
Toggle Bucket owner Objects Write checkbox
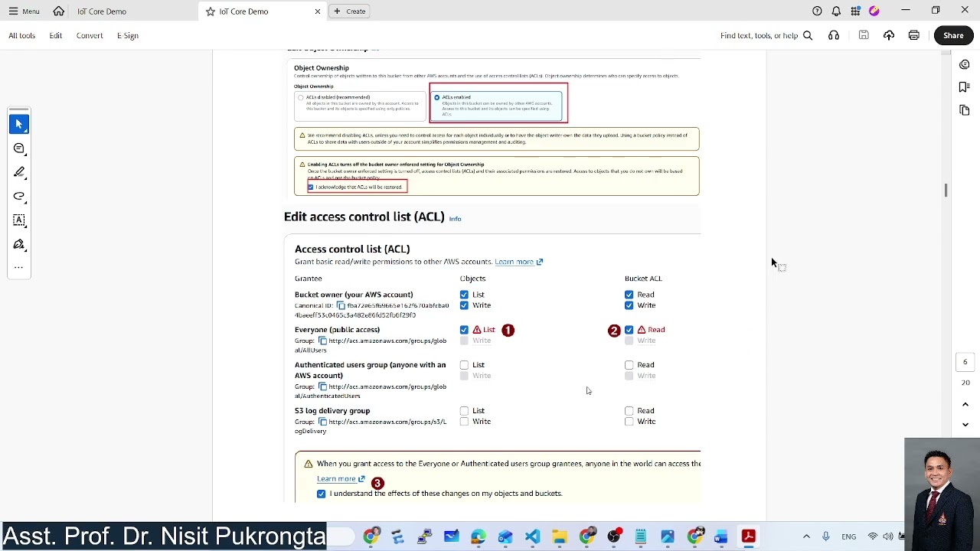coord(464,305)
